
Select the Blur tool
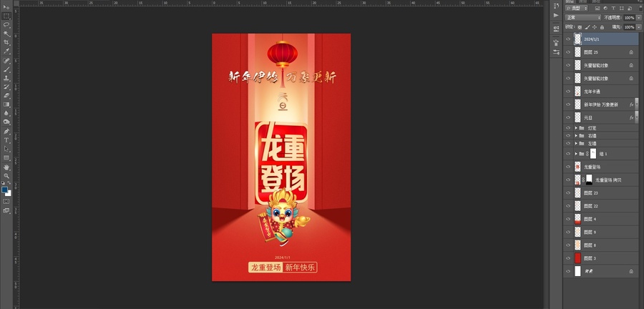6,113
